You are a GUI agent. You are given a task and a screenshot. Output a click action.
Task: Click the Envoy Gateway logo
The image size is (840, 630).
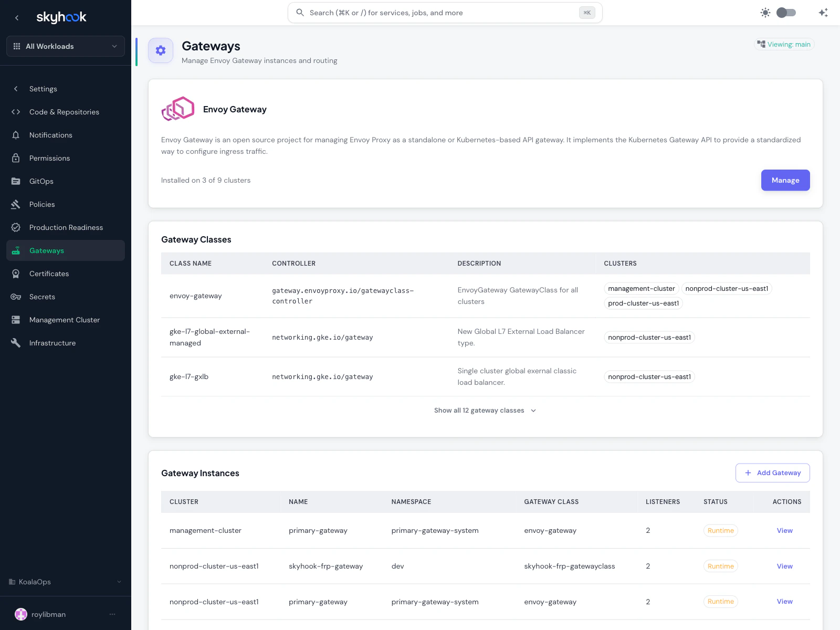[178, 109]
